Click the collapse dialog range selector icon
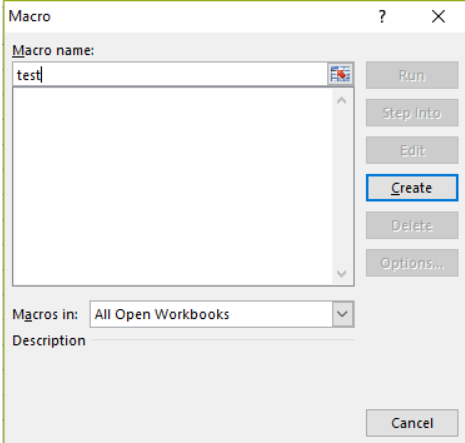The width and height of the screenshot is (465, 443). [x=340, y=74]
